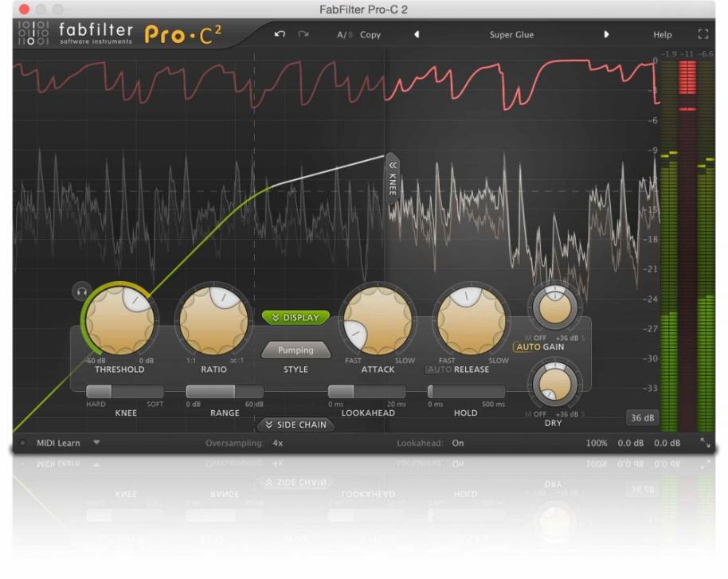This screenshot has height=579, width=728.
Task: Click the Attack knob
Action: click(x=378, y=321)
